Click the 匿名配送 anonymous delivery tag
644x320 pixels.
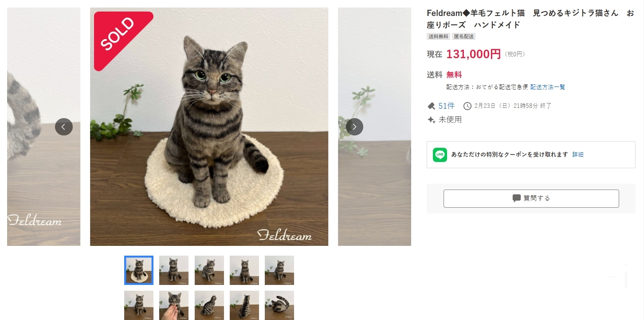464,36
